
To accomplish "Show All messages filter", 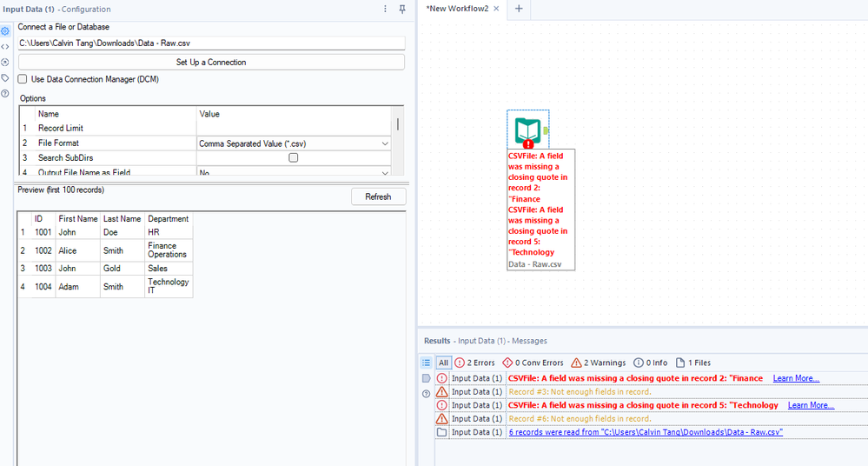I will click(x=443, y=363).
